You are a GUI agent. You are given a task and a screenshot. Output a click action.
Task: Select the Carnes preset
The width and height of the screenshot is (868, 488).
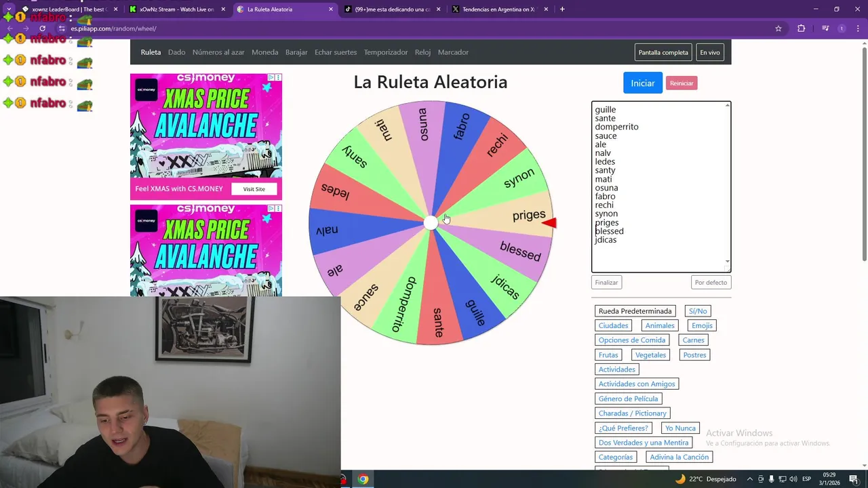tap(694, 340)
